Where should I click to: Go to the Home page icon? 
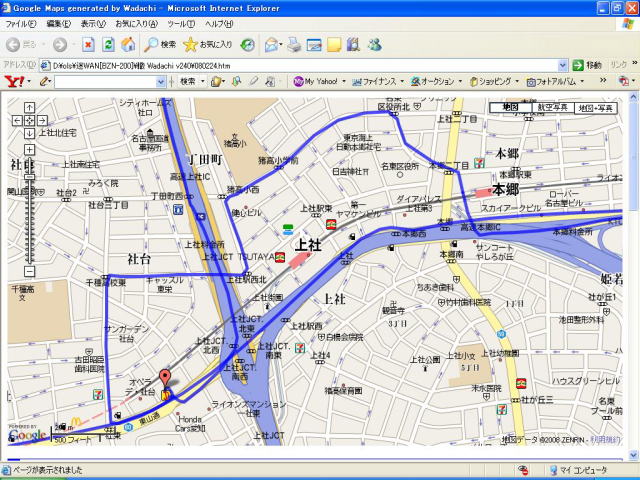tap(128, 44)
